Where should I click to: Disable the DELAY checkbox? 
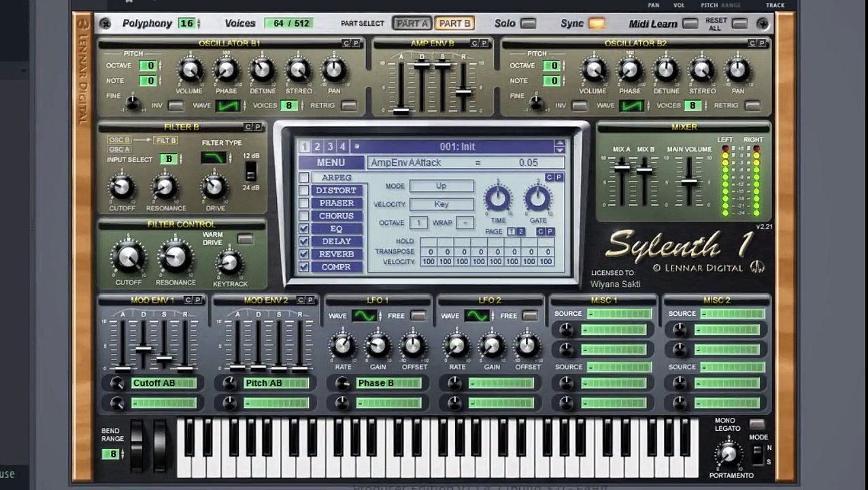click(304, 242)
